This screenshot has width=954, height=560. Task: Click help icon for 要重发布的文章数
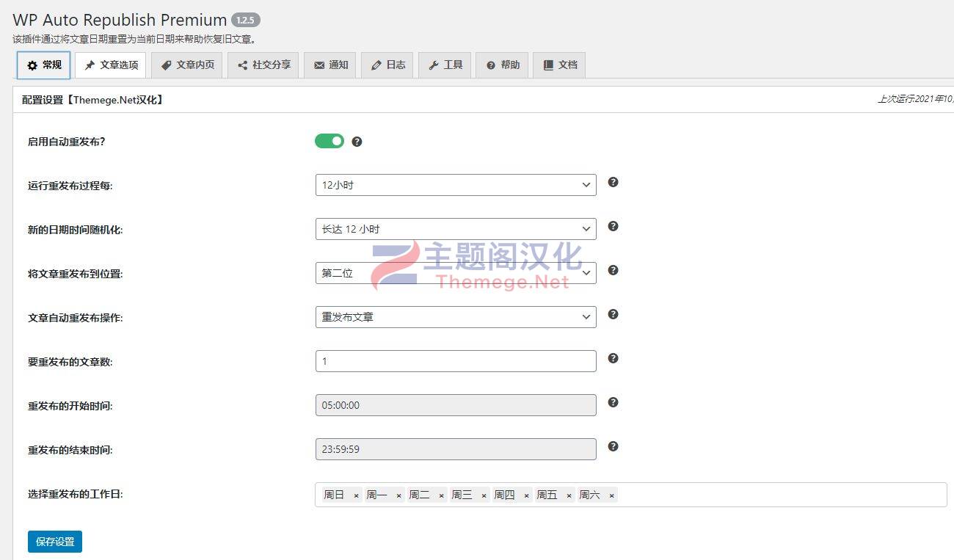(613, 358)
